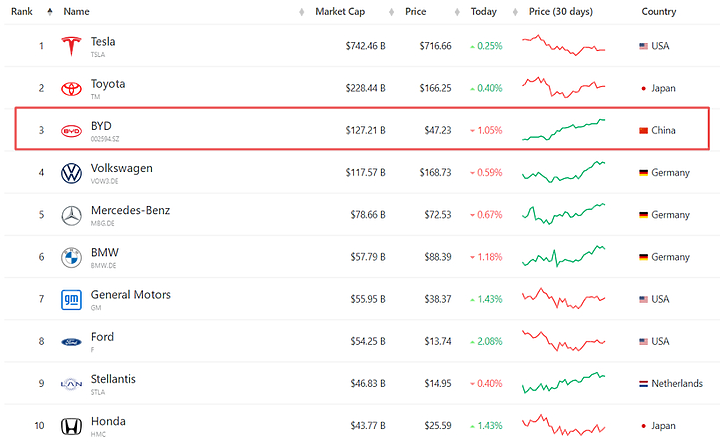The width and height of the screenshot is (720, 444).
Task: Click Ford today change 2.08%
Action: coord(486,342)
